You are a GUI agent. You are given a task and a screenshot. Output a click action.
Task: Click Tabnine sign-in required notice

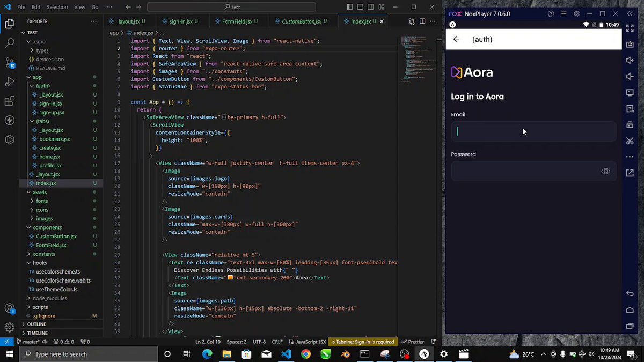[363, 342]
